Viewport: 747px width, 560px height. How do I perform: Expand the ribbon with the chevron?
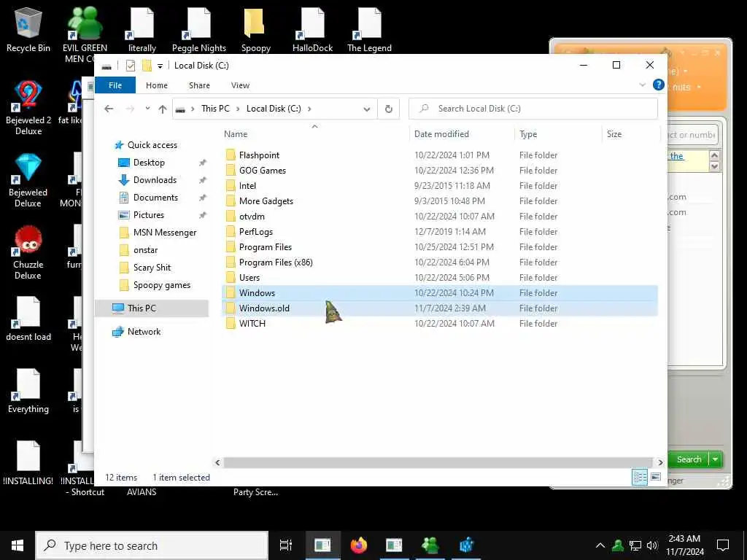click(x=642, y=85)
